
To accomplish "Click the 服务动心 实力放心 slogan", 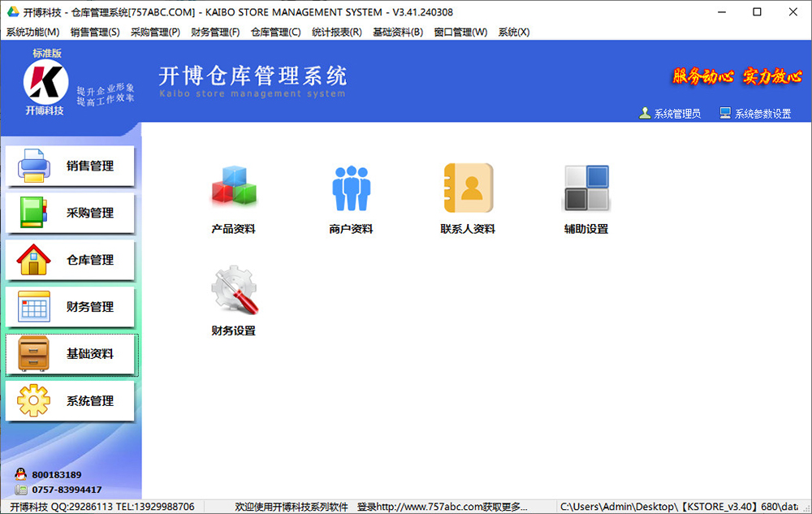I will (x=737, y=76).
